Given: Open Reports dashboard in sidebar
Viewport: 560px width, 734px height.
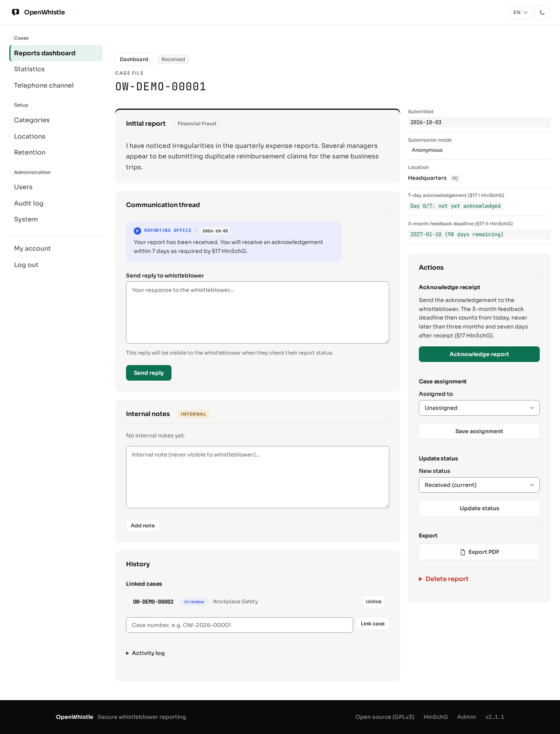Looking at the screenshot, I should (x=56, y=53).
